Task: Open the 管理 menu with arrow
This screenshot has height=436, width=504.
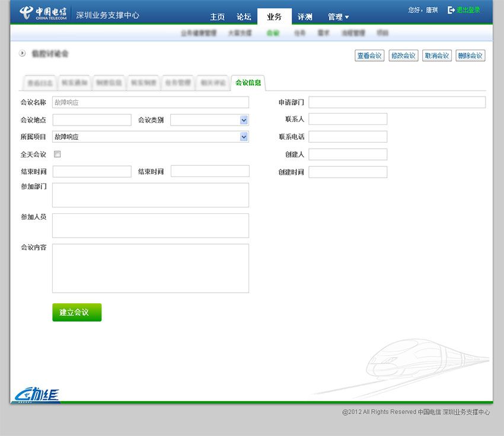Action: 338,17
